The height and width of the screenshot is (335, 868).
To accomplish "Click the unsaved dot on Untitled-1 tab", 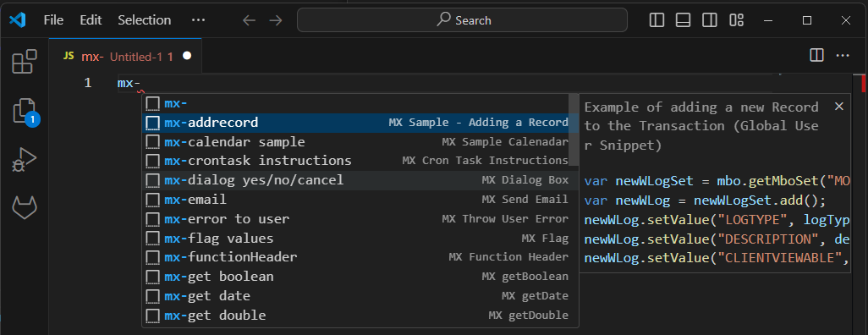I will coord(187,56).
